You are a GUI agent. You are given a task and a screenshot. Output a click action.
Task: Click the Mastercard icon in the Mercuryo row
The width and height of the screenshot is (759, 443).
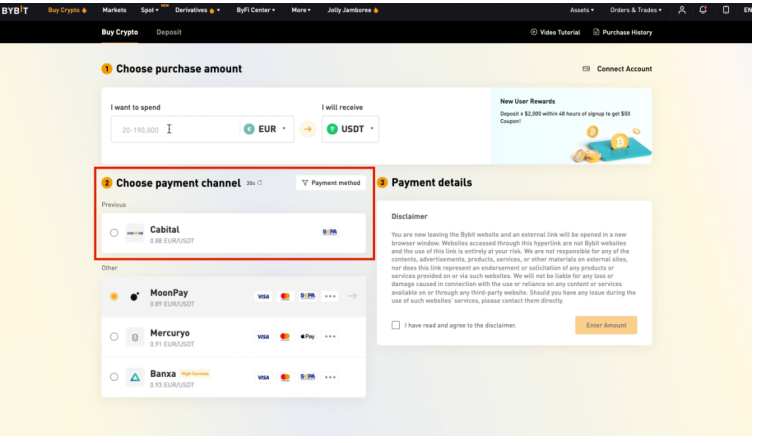pyautogui.click(x=285, y=336)
